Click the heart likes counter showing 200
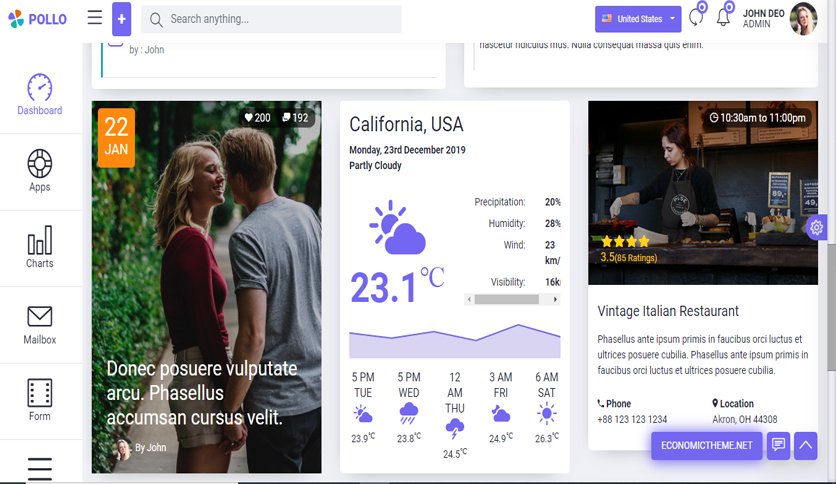 pyautogui.click(x=258, y=118)
